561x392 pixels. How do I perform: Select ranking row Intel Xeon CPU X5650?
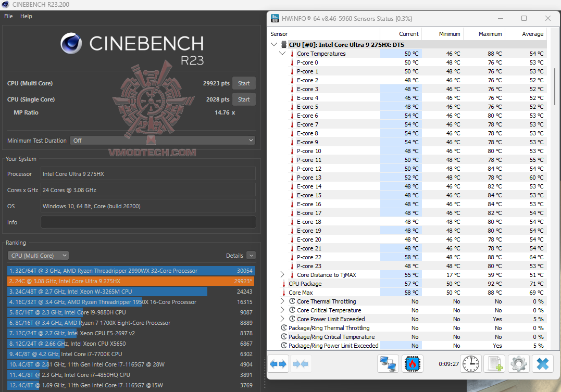tap(131, 344)
